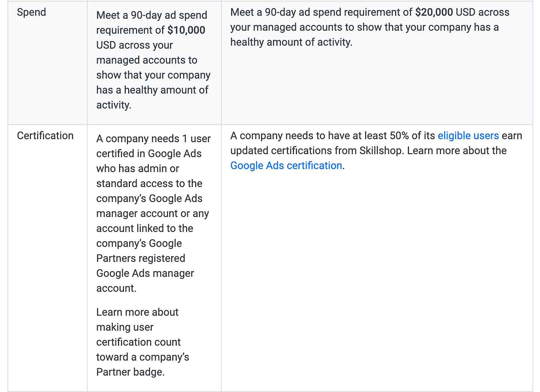Open the Google Ads certification link
The width and height of the screenshot is (540, 392).
click(286, 166)
